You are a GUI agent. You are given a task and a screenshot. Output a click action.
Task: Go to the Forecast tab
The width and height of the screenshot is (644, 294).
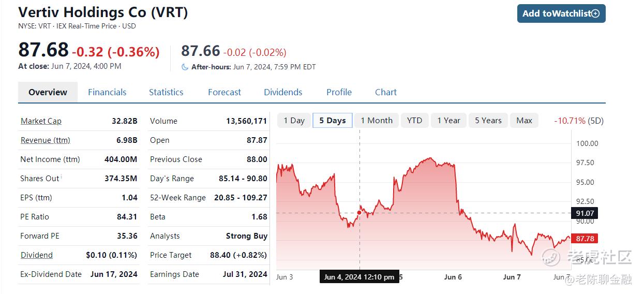pos(224,92)
